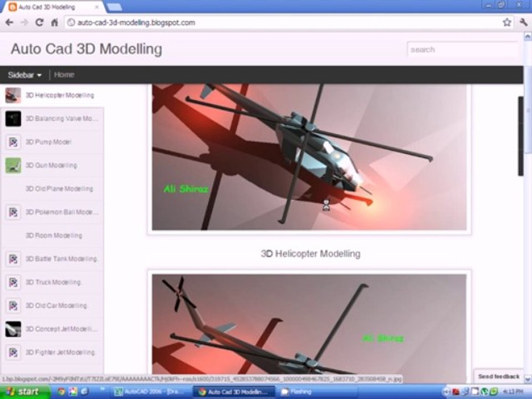The height and width of the screenshot is (399, 532).
Task: Open the Chrome wrench settings menu
Action: (523, 22)
